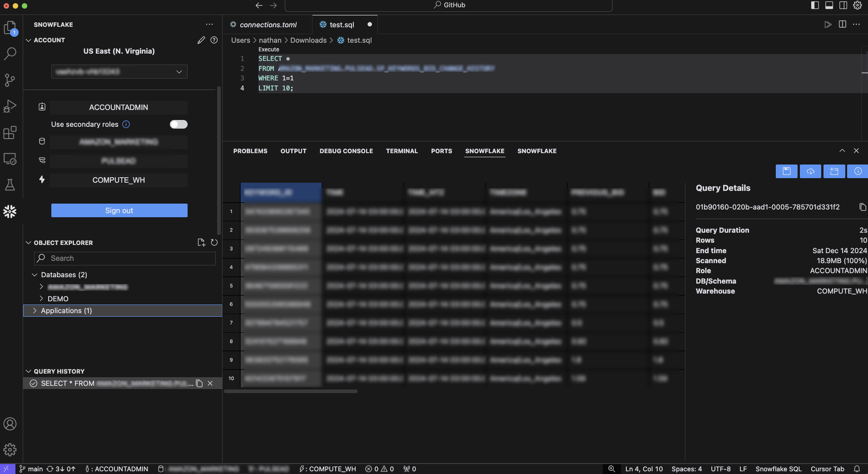Refresh the Object Explorer
868x474 pixels.
coord(214,243)
